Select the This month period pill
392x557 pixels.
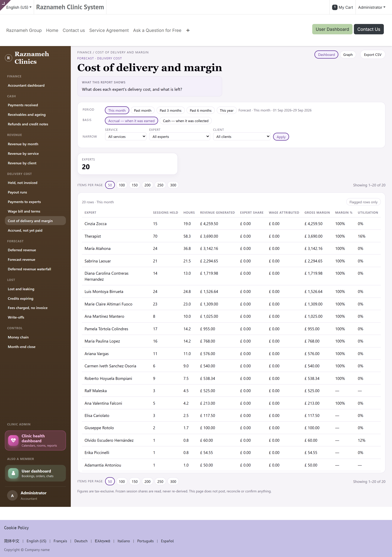(117, 110)
